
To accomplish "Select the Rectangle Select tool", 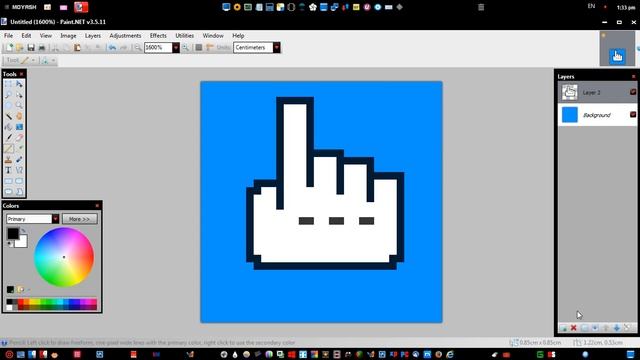I will coord(8,84).
